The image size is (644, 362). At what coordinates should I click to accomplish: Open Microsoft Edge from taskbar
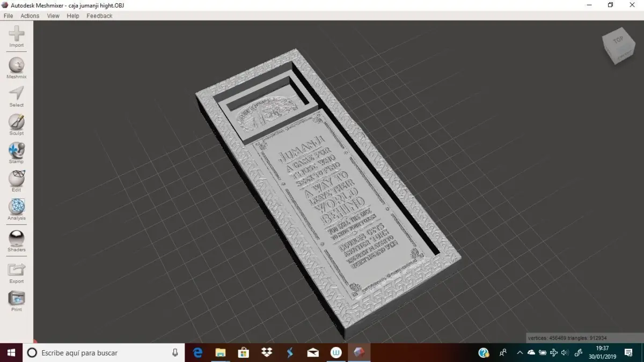click(197, 352)
